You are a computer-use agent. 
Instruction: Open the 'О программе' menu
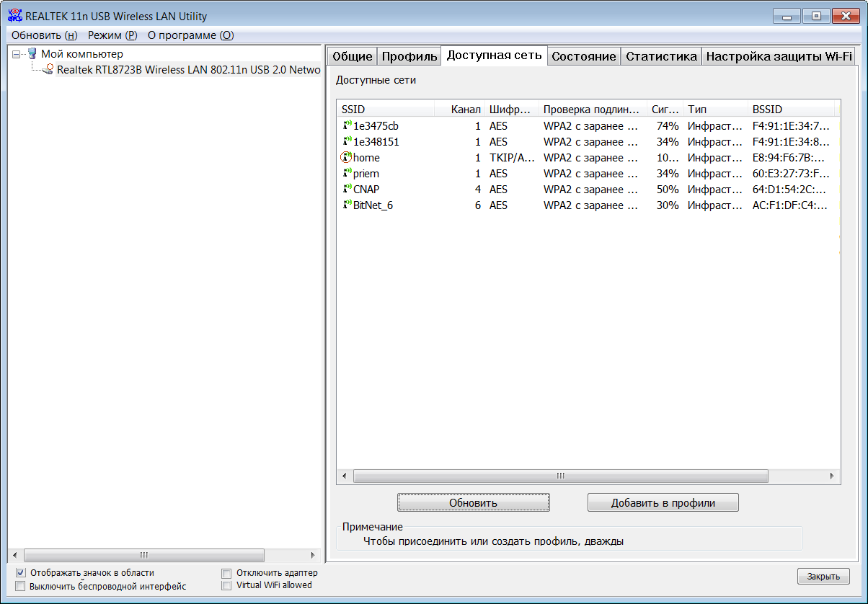click(190, 35)
